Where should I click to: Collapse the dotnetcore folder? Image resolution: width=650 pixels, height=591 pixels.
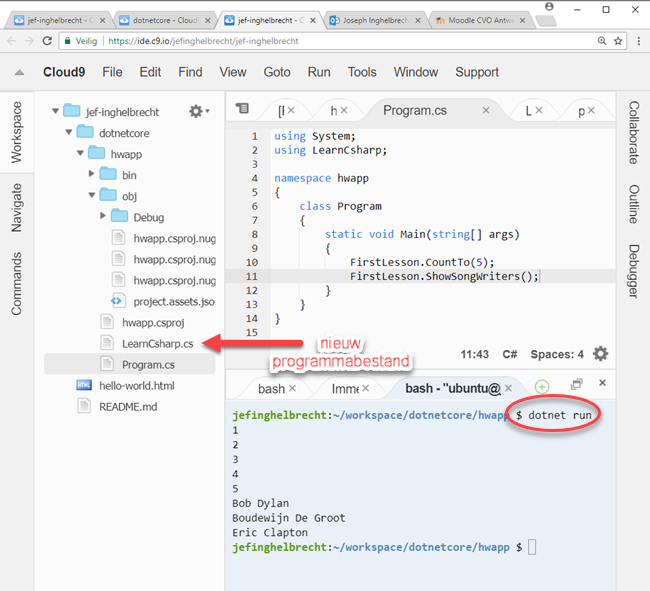pos(68,132)
